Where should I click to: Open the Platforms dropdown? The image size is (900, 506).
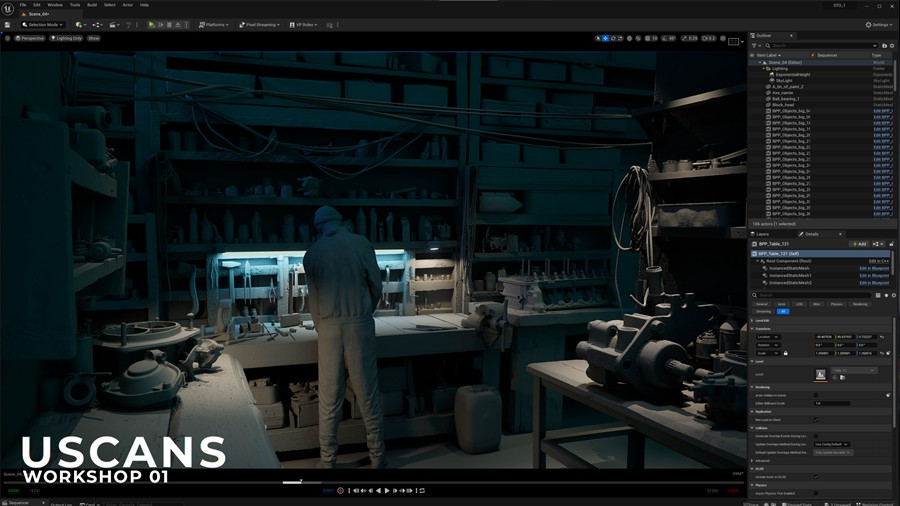214,25
